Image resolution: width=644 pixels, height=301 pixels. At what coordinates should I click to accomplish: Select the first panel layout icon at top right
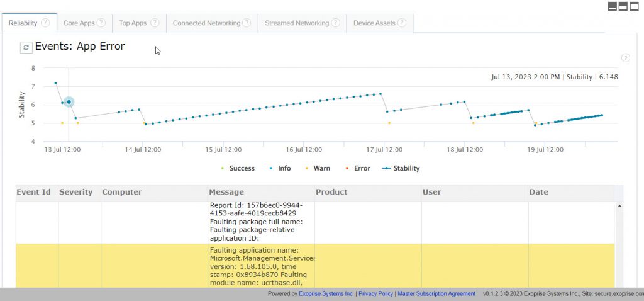pyautogui.click(x=613, y=6)
